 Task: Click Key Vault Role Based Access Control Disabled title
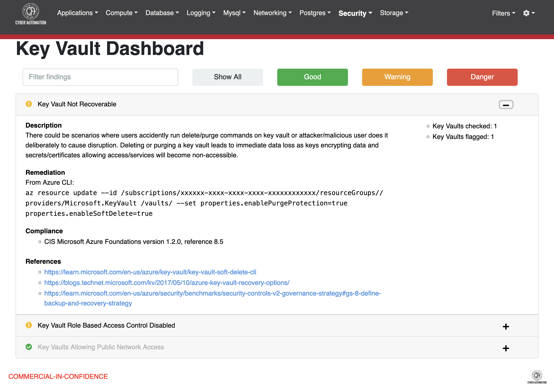pos(106,325)
